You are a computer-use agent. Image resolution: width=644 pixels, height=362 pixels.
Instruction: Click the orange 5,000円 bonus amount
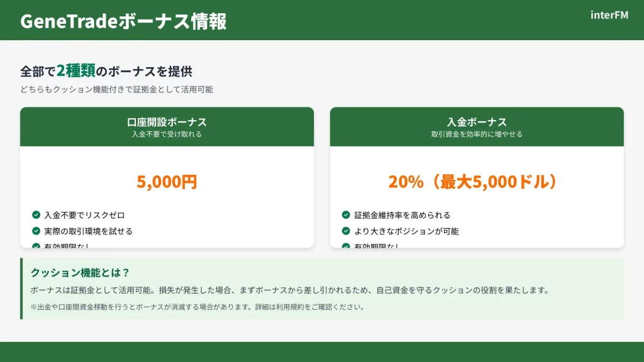167,182
